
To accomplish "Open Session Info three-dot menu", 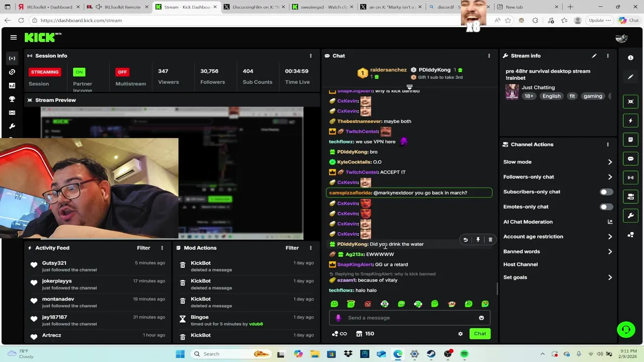I will click(310, 56).
